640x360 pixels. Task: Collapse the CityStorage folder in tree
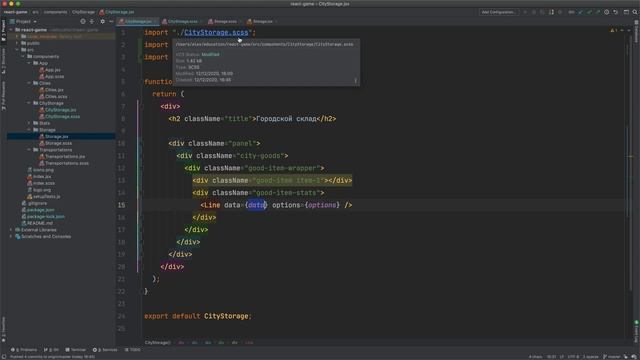pyautogui.click(x=29, y=103)
